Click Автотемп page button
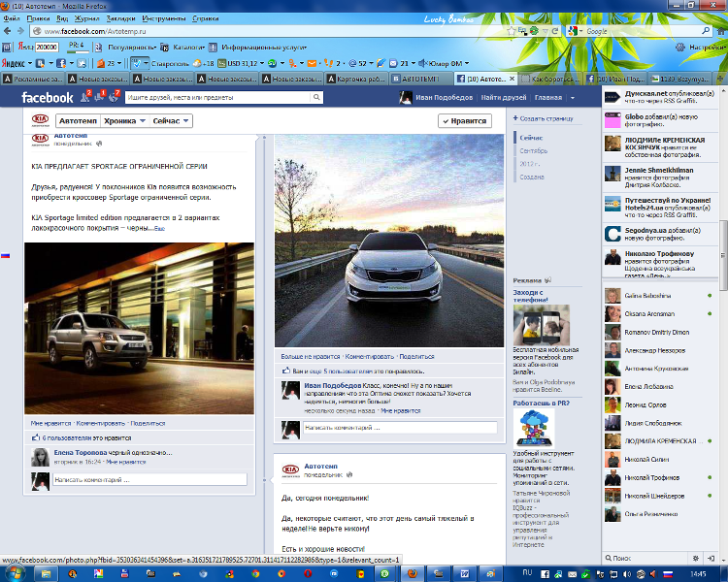Viewport: 728px width, 582px height. (x=78, y=120)
